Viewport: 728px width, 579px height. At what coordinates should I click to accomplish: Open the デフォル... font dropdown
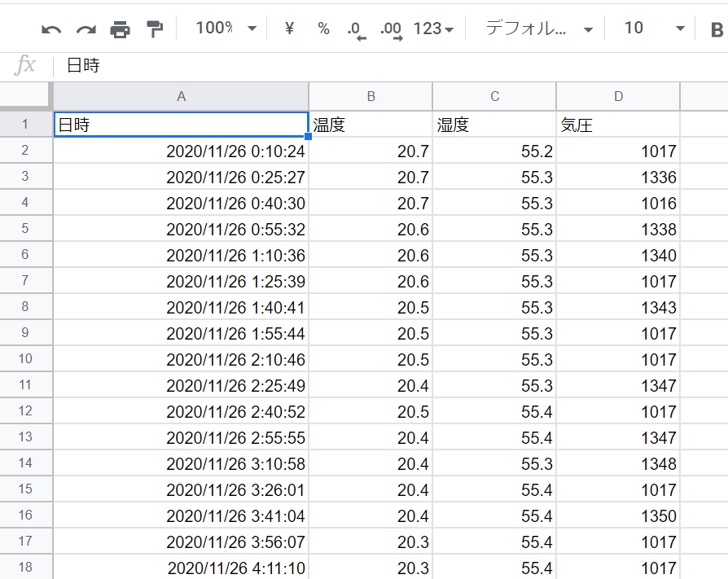click(539, 29)
